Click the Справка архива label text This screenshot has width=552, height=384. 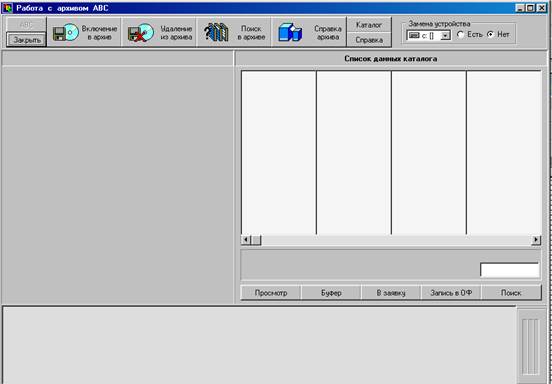(x=328, y=33)
